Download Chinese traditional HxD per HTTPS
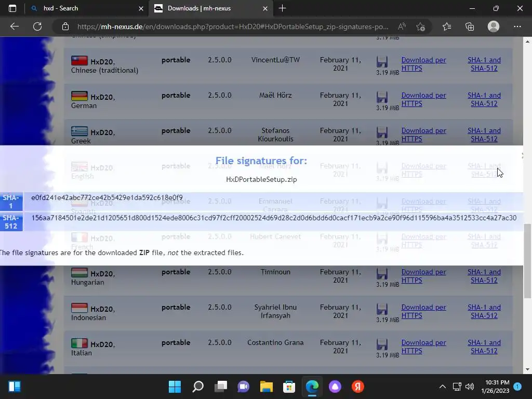The width and height of the screenshot is (532, 399). coord(424,64)
